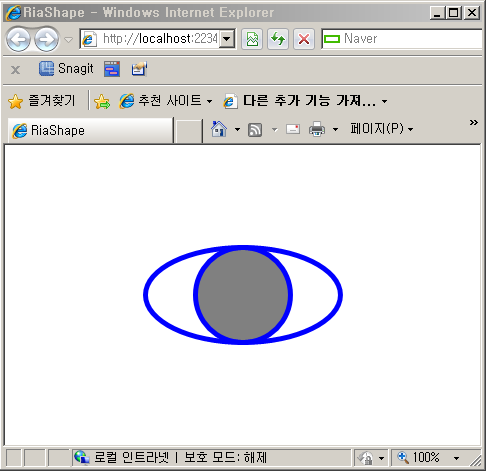Click the RSS feeds icon

[255, 130]
